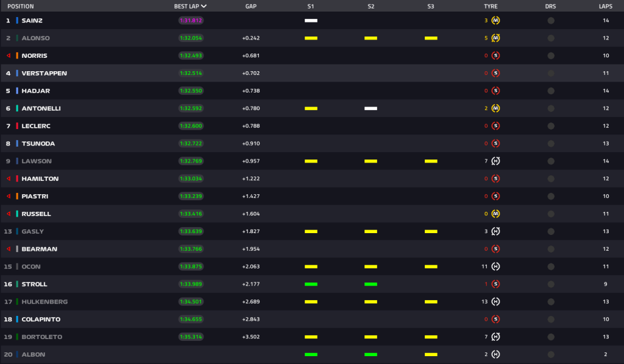The height and width of the screenshot is (364, 624).
Task: Click the LAPS column header
Action: (x=606, y=6)
